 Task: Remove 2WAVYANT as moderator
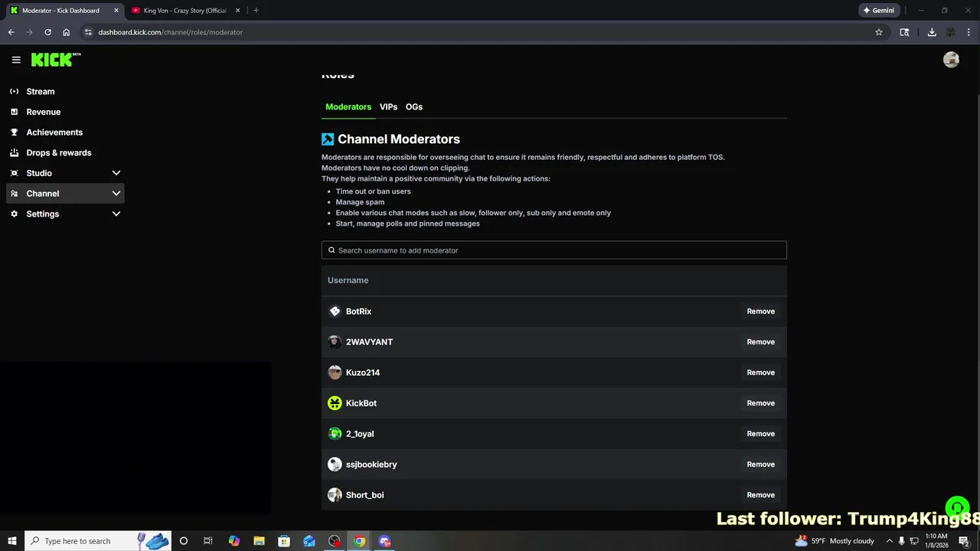pyautogui.click(x=761, y=342)
